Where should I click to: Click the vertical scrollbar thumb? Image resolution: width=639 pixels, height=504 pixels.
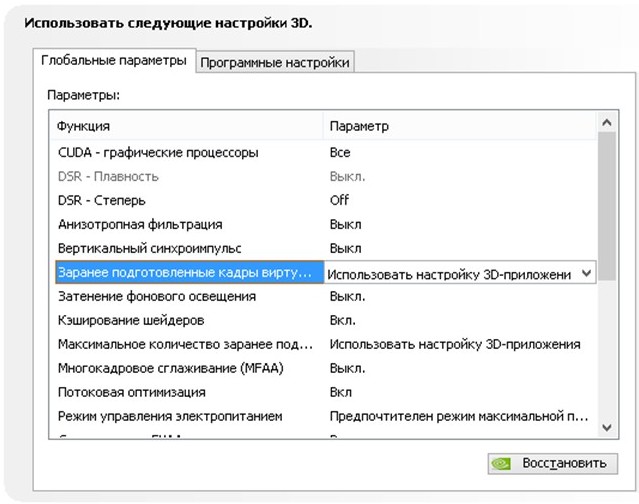click(x=607, y=206)
